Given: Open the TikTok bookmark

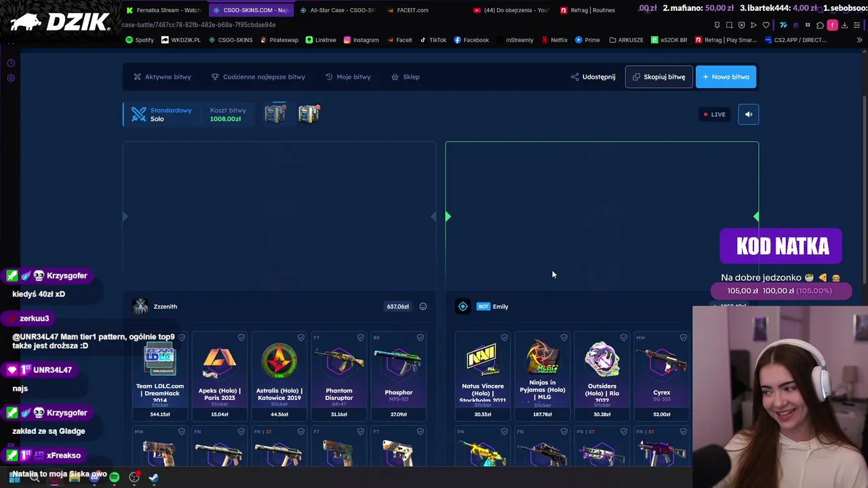Looking at the screenshot, I should (x=433, y=40).
